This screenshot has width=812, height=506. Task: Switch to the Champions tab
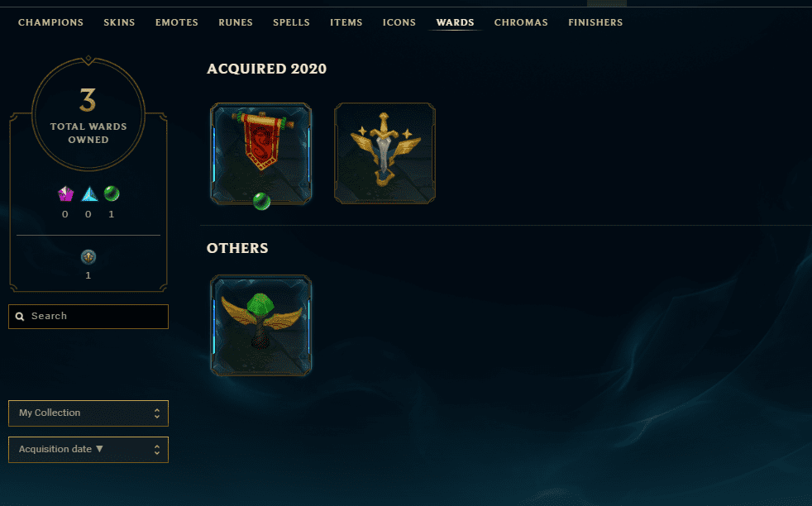click(x=50, y=22)
